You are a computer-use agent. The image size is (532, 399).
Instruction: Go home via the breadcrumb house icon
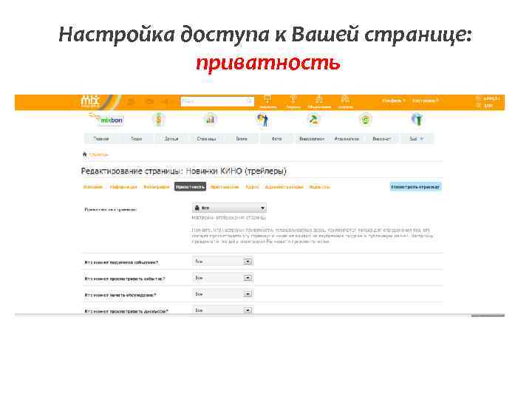(x=85, y=154)
